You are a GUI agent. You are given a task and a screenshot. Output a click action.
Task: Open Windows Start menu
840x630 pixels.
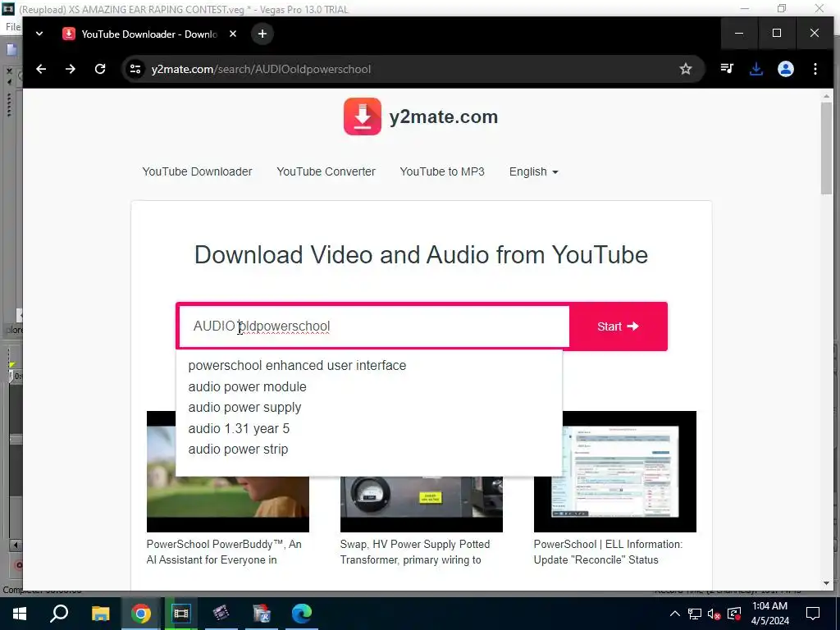pyautogui.click(x=20, y=614)
